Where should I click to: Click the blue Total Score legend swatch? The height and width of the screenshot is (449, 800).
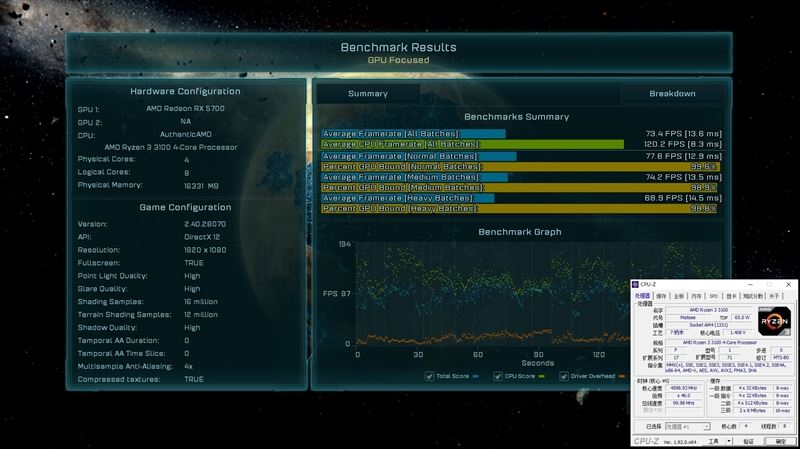click(474, 377)
